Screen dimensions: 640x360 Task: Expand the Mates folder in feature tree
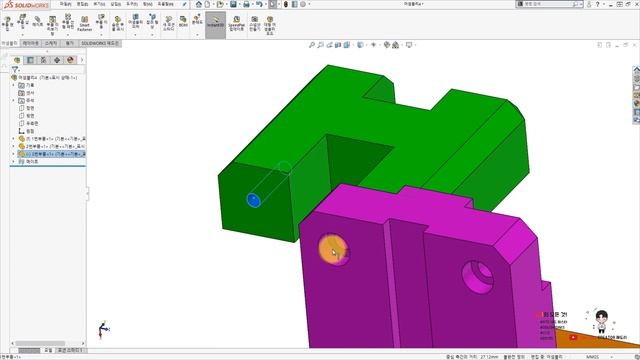tap(13, 162)
